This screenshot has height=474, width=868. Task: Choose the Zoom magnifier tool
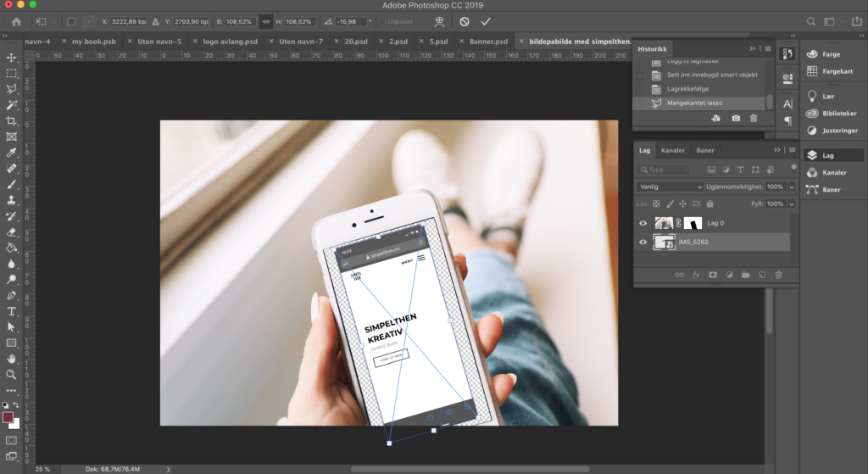[12, 374]
